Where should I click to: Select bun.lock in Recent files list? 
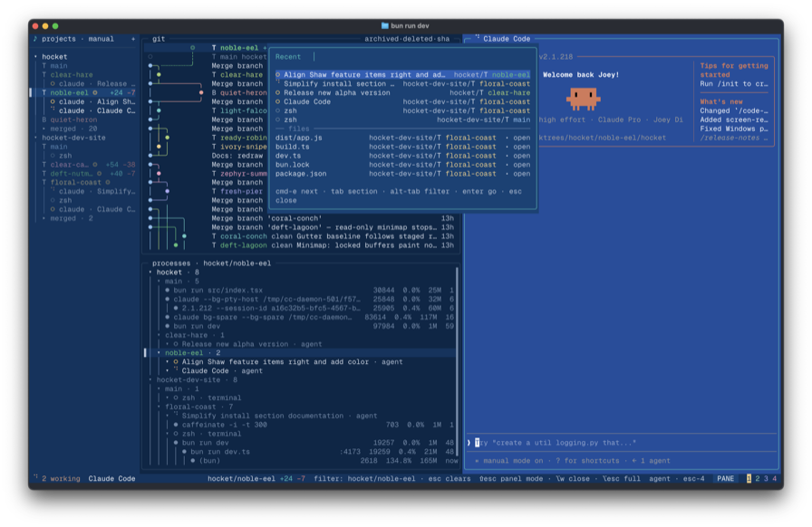[x=403, y=165]
